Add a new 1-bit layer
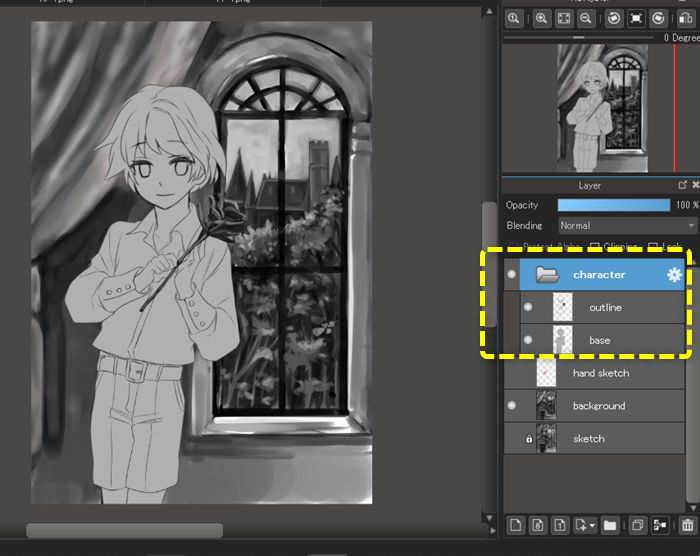The height and width of the screenshot is (556, 700). point(560,525)
